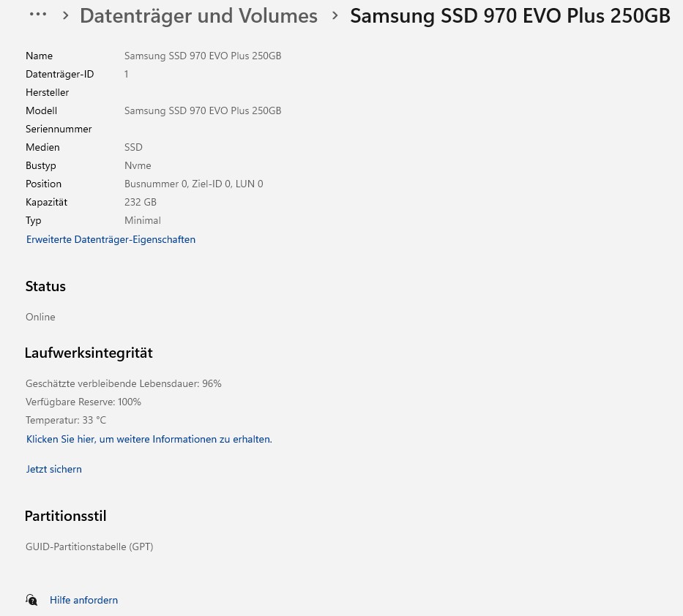Click the Name value Samsung SSD 970 EVO Plus
This screenshot has height=616, width=683.
tap(203, 56)
